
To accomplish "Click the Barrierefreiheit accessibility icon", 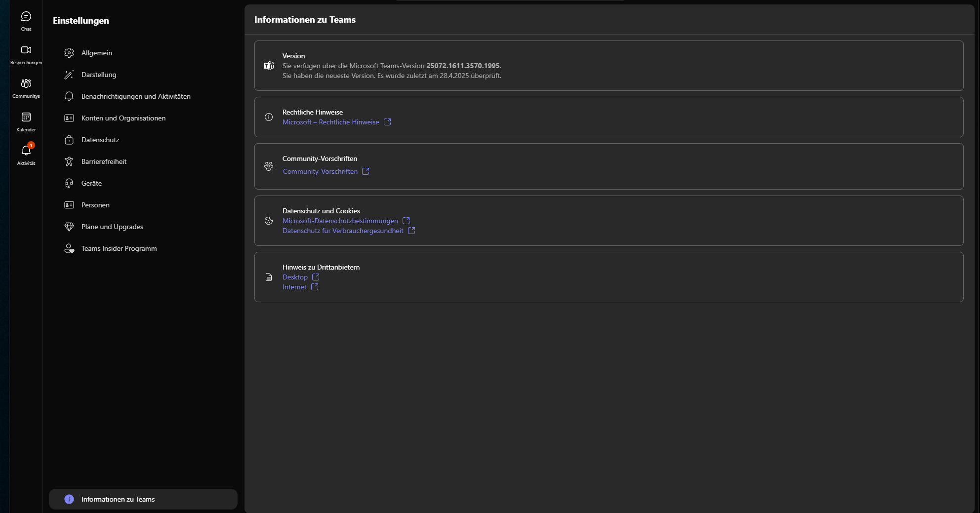I will (x=69, y=161).
